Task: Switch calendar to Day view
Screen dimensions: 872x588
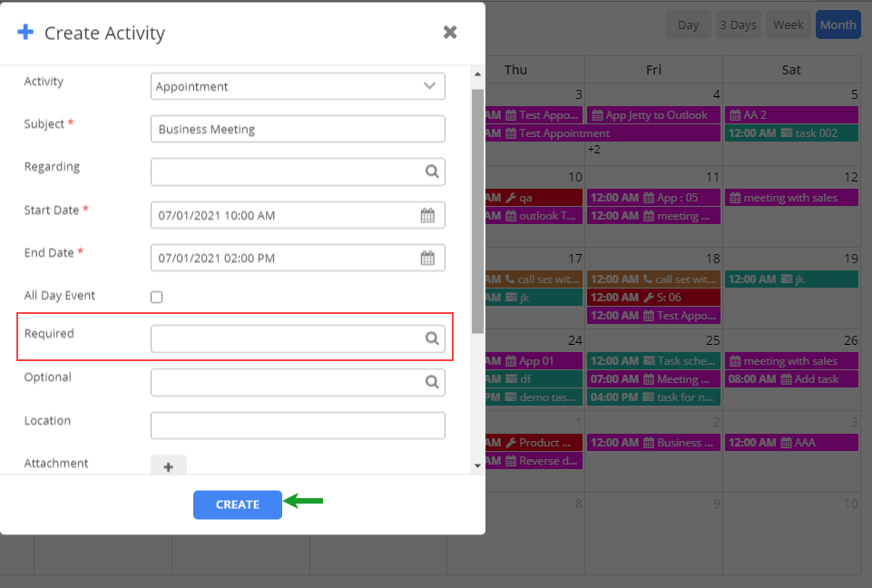Action: (x=689, y=24)
